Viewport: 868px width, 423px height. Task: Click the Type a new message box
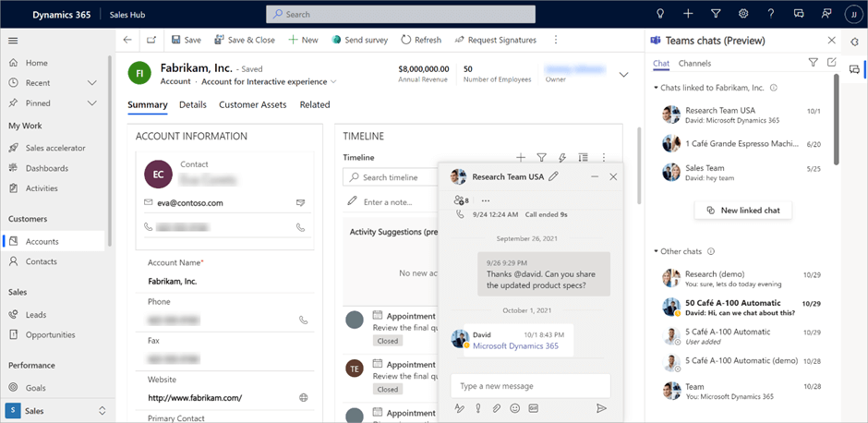[x=530, y=386]
